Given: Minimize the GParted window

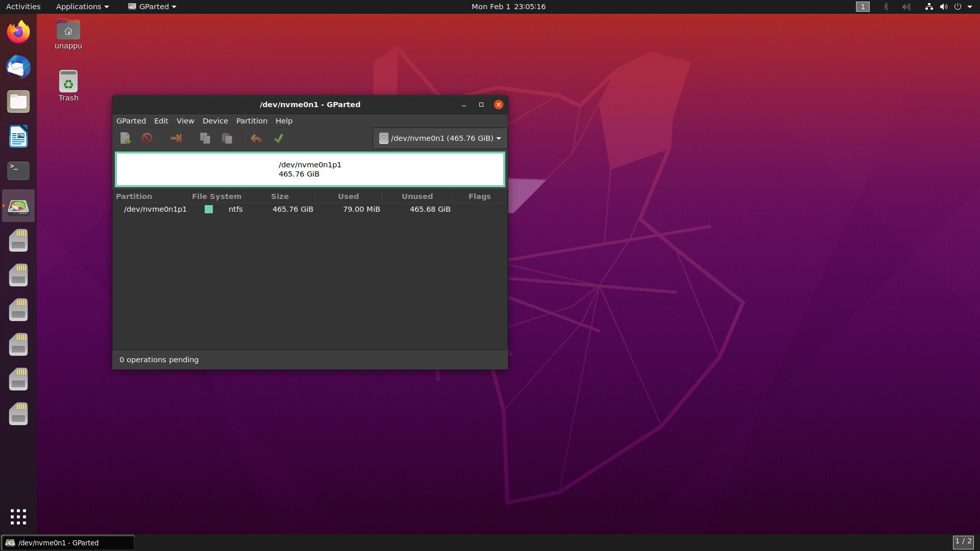Looking at the screenshot, I should (x=464, y=105).
